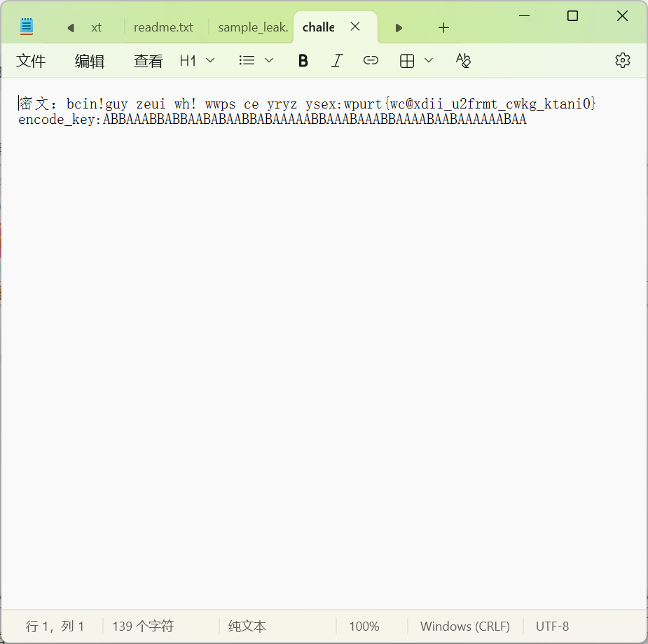648x644 pixels.
Task: Open Notepad settings gear
Action: (x=622, y=61)
